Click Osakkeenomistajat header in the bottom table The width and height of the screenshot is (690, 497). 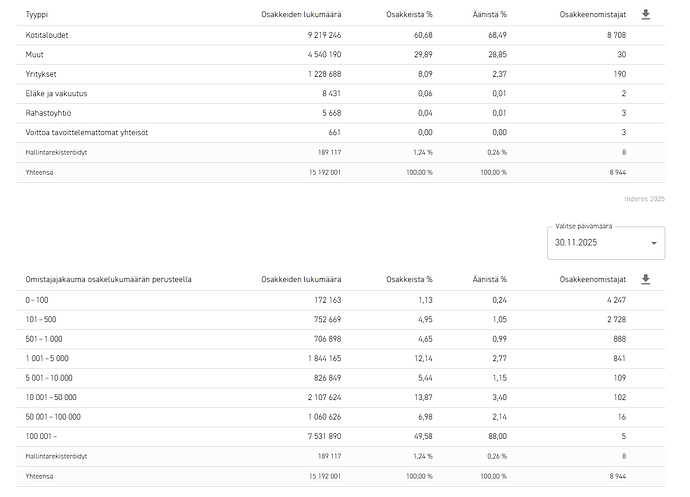[x=592, y=279]
